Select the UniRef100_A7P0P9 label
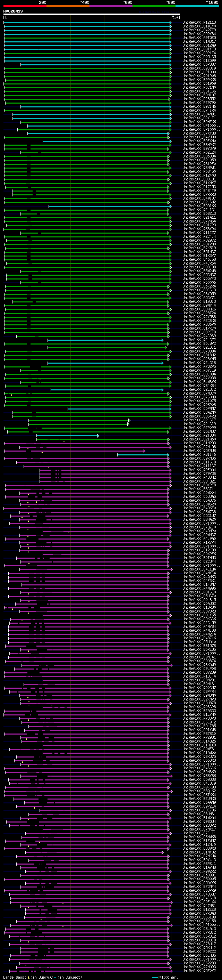The height and width of the screenshot is (980, 222). click(199, 428)
